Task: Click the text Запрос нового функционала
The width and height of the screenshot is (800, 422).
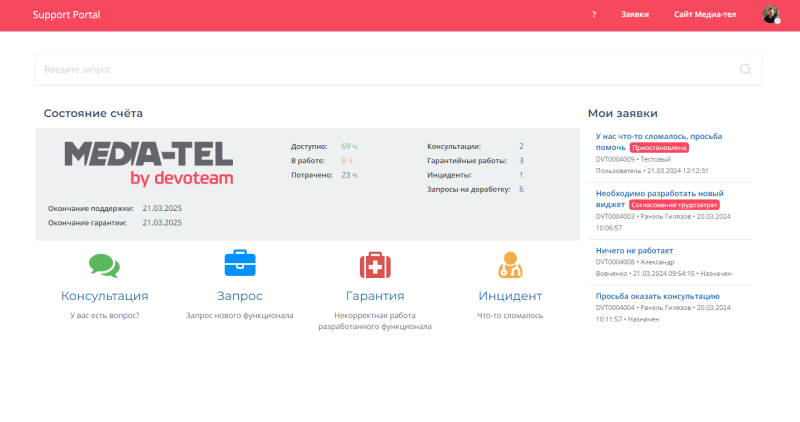Action: (x=240, y=315)
